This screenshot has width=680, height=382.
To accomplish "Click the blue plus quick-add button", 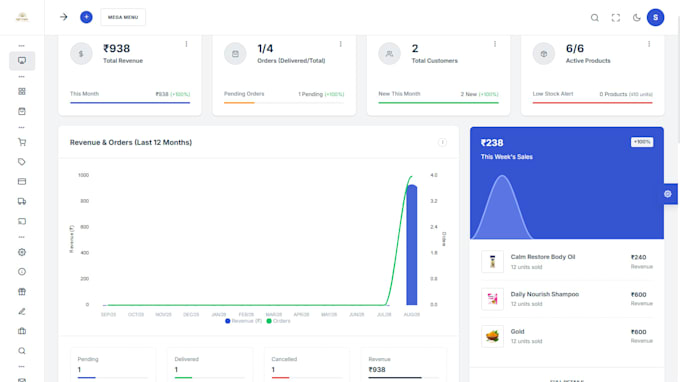I will tap(86, 17).
